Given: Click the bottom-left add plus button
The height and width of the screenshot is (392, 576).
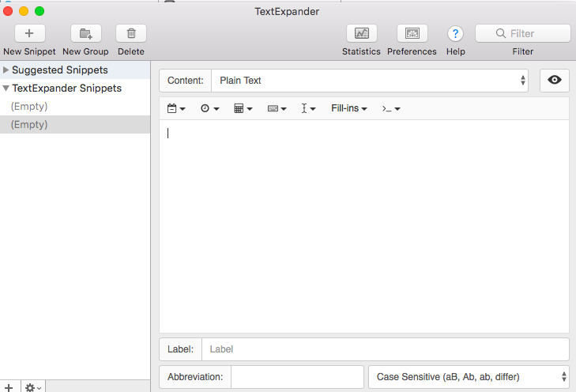Looking at the screenshot, I should point(9,387).
